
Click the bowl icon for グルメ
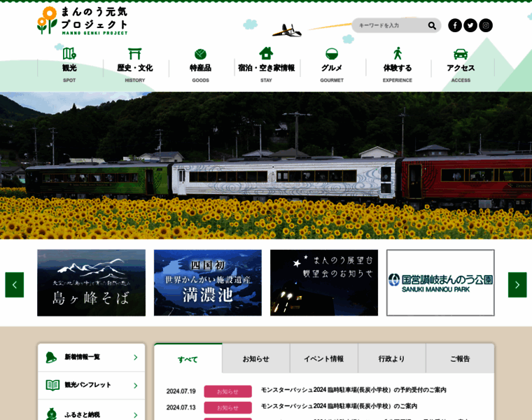click(332, 54)
